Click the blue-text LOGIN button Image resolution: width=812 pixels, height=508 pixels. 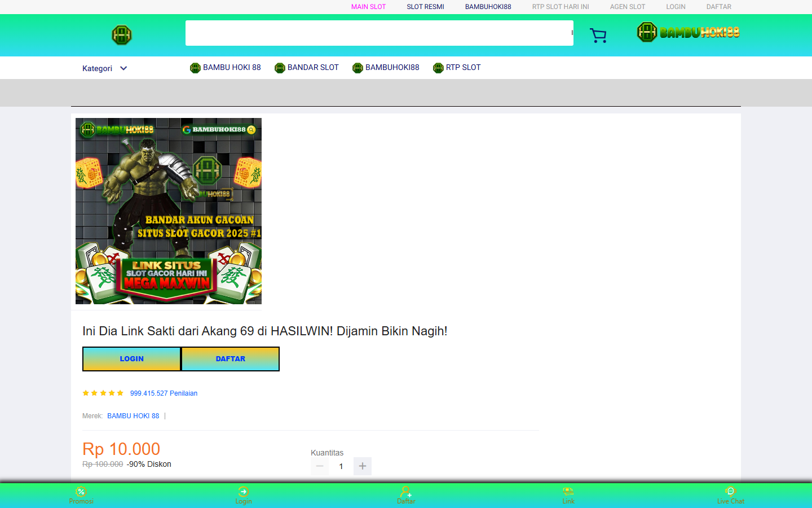click(132, 359)
